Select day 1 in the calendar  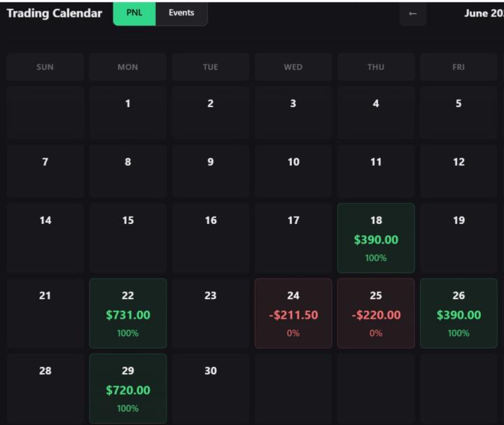coord(128,113)
